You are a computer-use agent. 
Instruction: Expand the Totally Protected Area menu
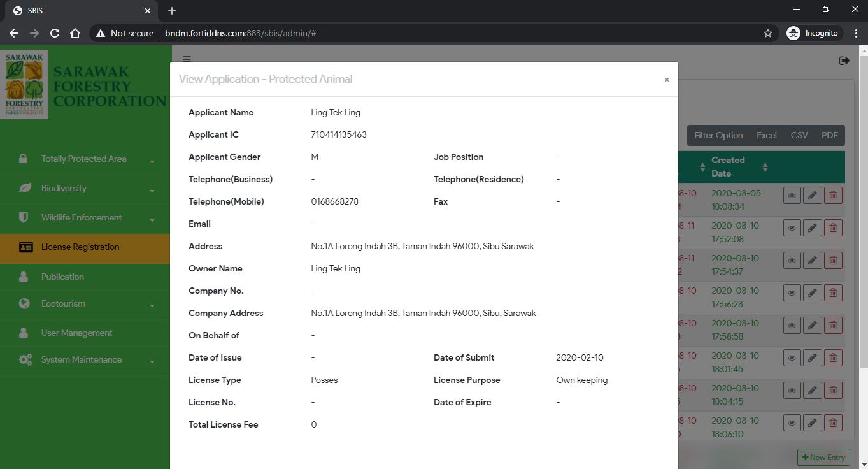click(x=84, y=159)
